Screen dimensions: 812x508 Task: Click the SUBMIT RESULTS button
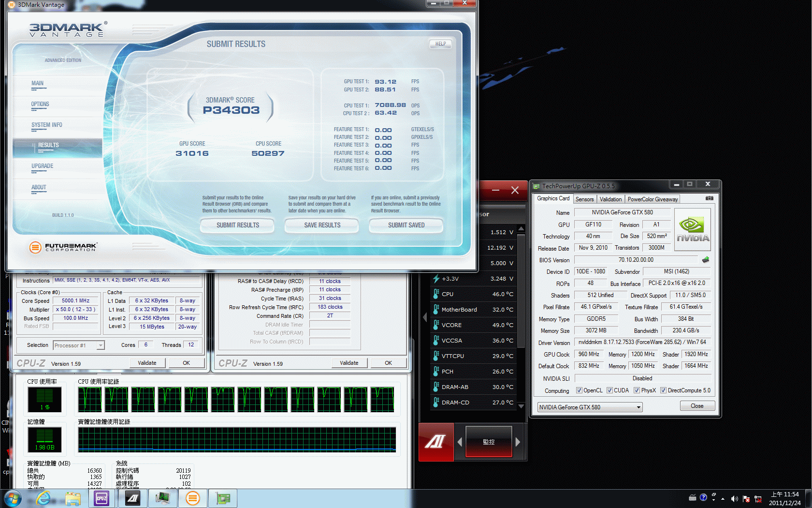pos(237,225)
